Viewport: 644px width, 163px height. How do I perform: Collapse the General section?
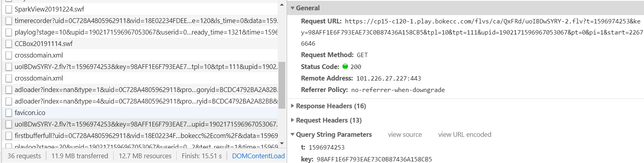tap(293, 8)
